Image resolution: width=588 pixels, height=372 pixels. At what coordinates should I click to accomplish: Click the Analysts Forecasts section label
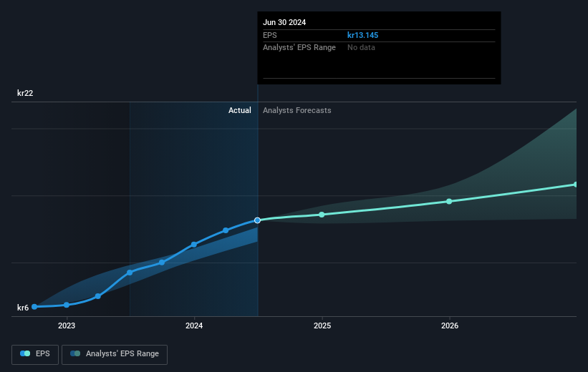pyautogui.click(x=297, y=110)
